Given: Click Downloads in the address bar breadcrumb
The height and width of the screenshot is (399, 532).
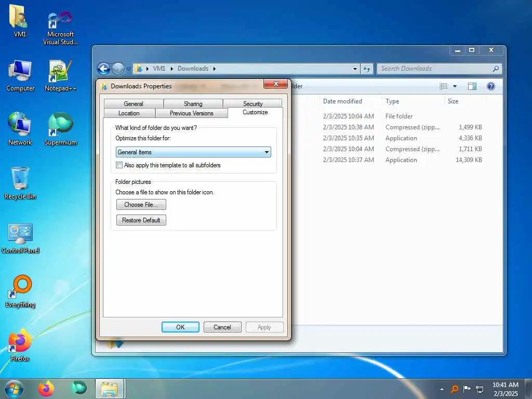Looking at the screenshot, I should coord(193,69).
